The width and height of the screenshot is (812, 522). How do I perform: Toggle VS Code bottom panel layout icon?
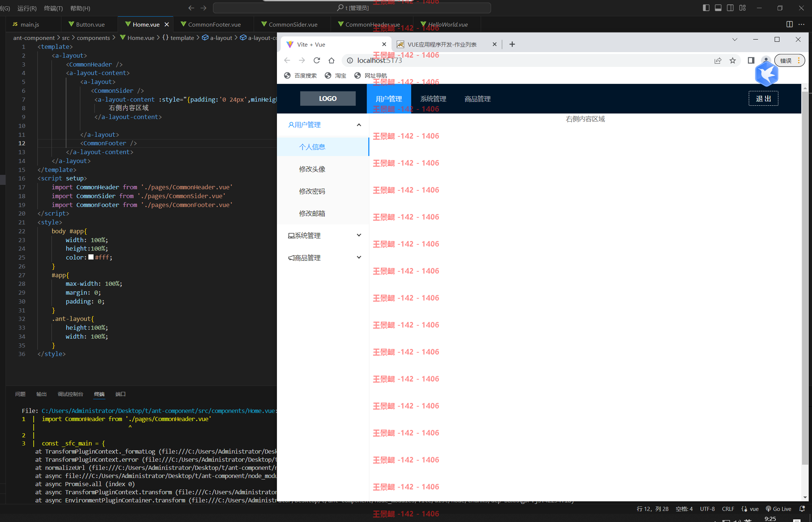(718, 8)
